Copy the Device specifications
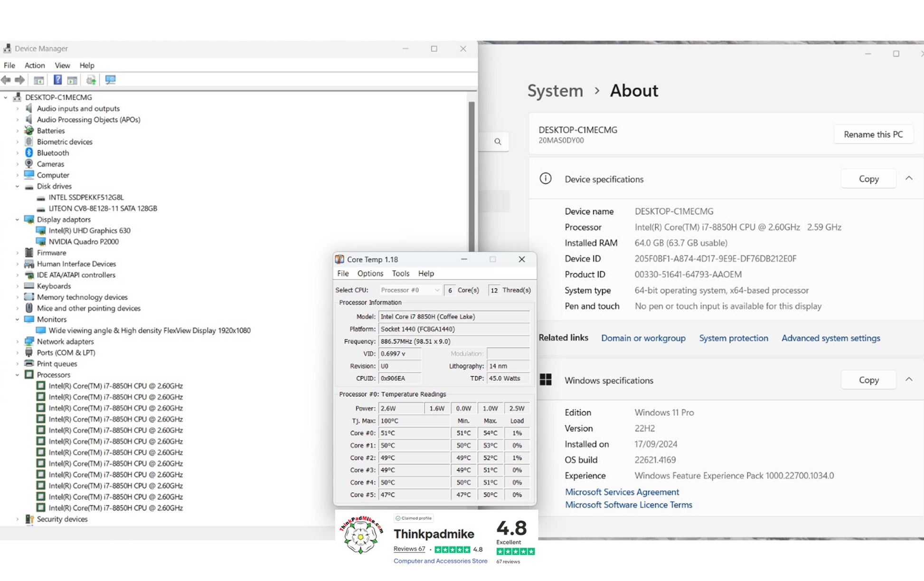 (868, 179)
